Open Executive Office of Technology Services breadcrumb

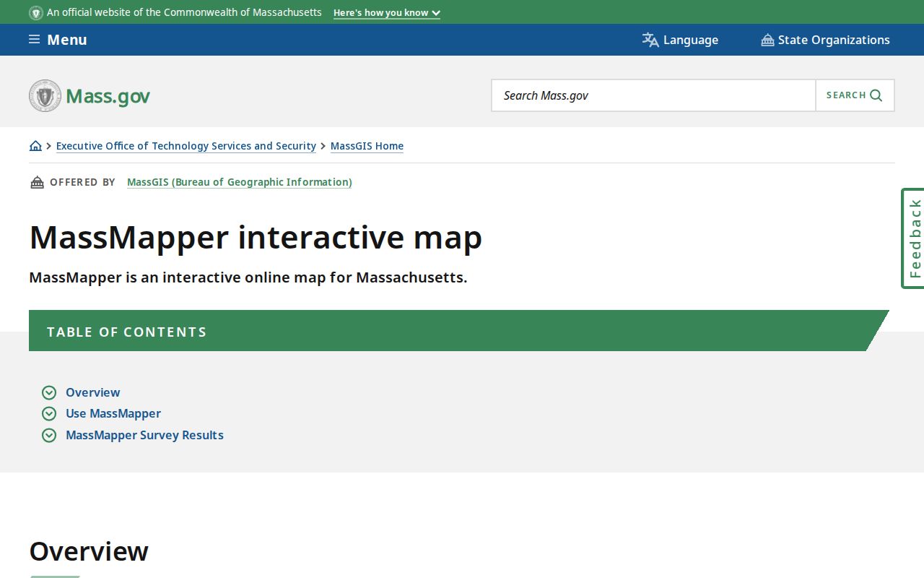point(186,146)
